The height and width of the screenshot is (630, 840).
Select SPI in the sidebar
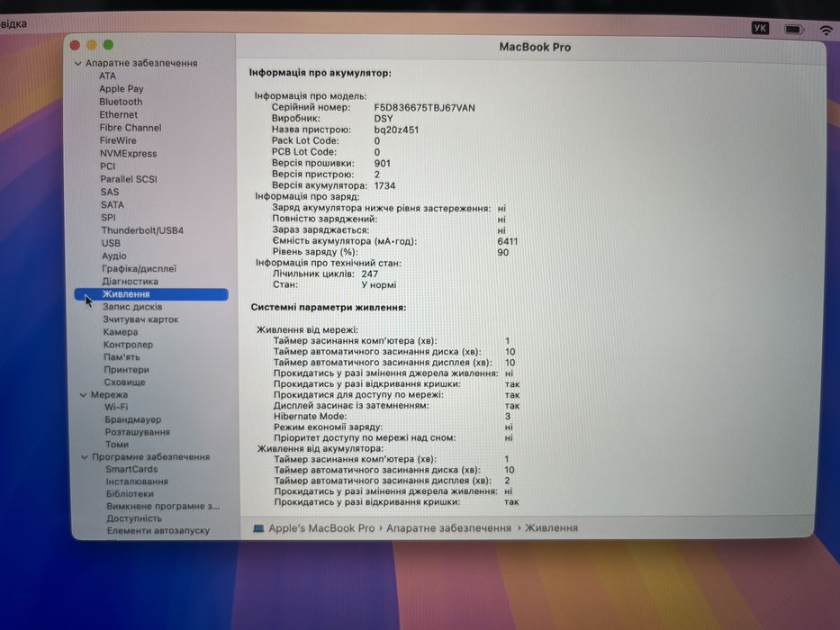(x=108, y=218)
